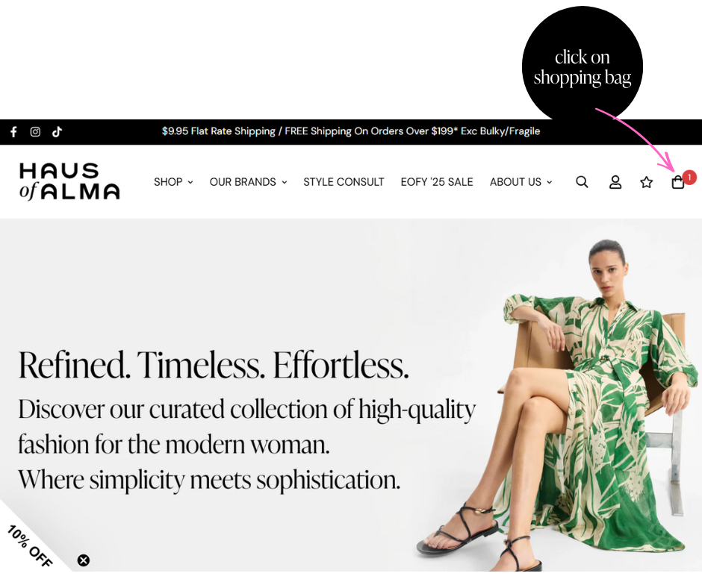Expand the ABOUT US dropdown
This screenshot has width=702, height=588.
point(521,182)
